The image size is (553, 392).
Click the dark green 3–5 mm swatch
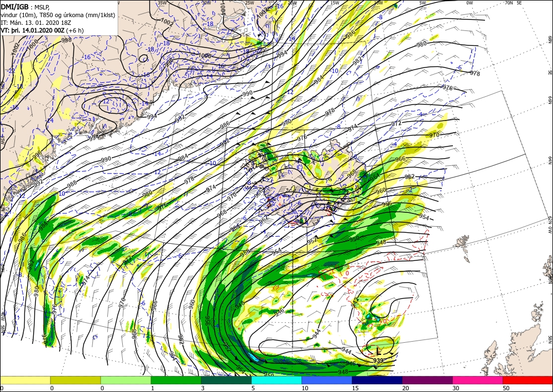[226, 380]
